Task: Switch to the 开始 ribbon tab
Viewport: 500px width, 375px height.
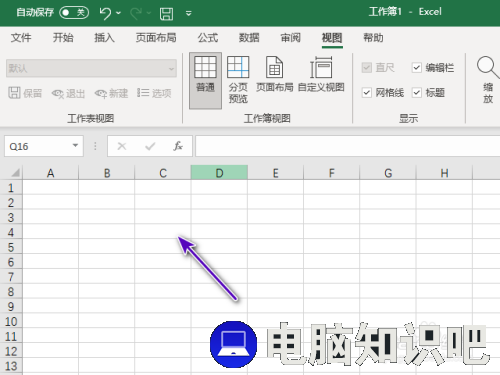Action: pyautogui.click(x=63, y=38)
